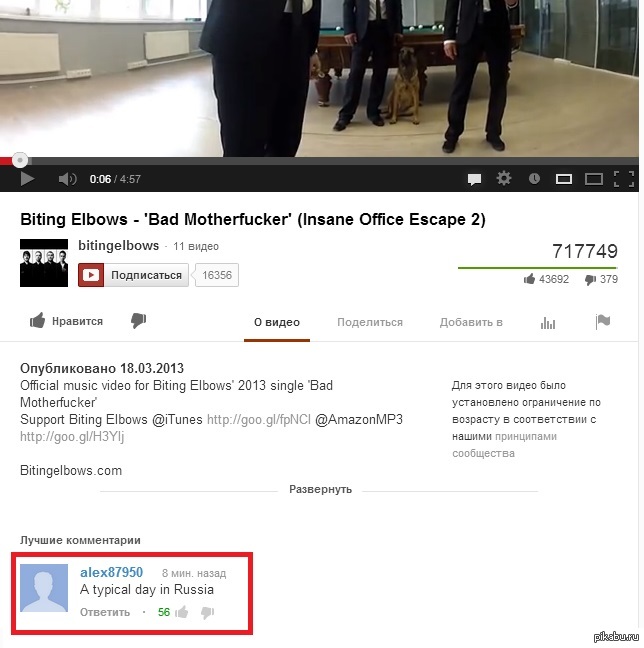Viewport: 644px width, 648px height.
Task: Click the Watch Later clock icon
Action: pyautogui.click(x=534, y=179)
